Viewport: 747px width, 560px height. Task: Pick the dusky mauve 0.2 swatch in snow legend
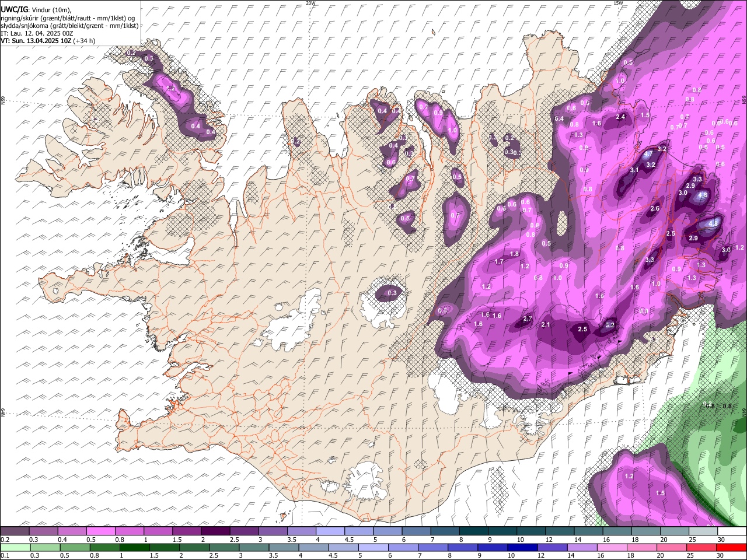(x=15, y=531)
